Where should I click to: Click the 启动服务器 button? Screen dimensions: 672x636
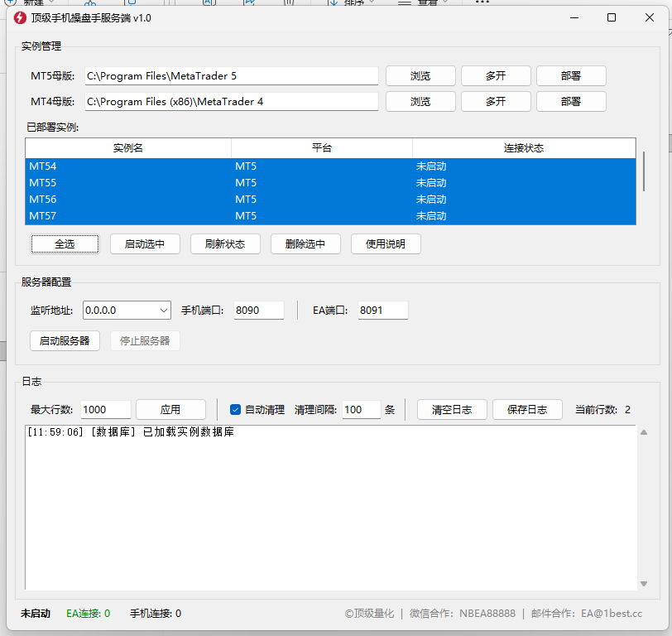(65, 341)
